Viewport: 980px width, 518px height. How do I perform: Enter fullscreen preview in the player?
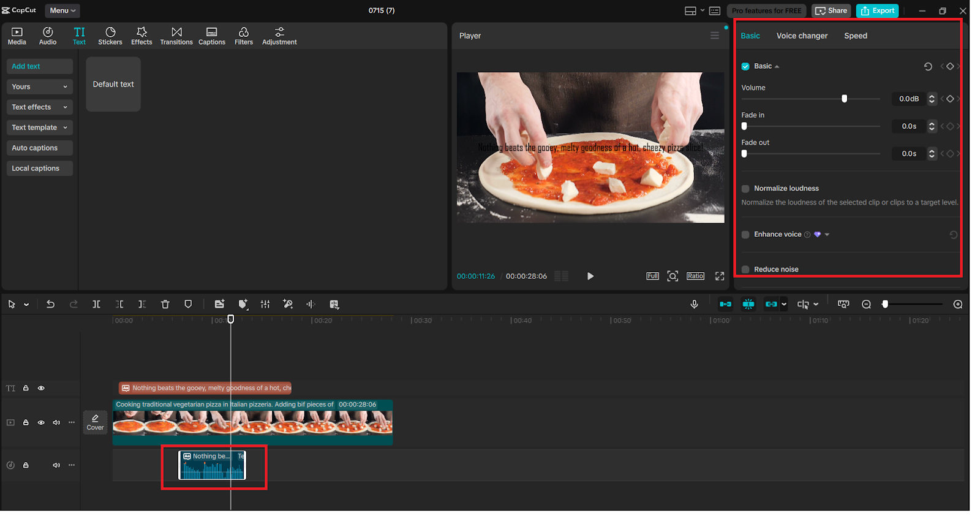click(720, 276)
